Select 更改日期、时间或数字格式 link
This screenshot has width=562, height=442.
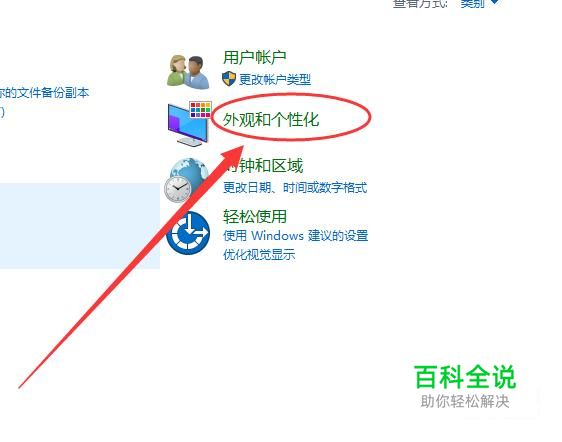295,187
